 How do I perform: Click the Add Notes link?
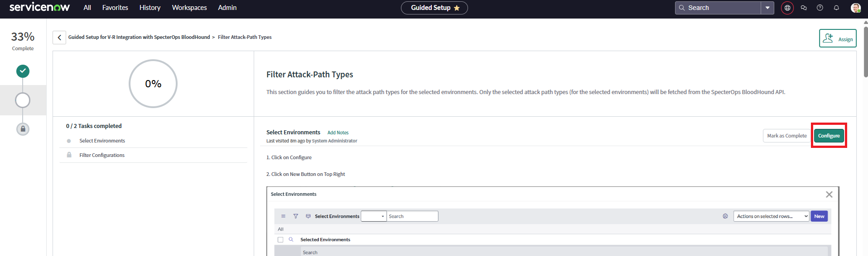(x=338, y=133)
